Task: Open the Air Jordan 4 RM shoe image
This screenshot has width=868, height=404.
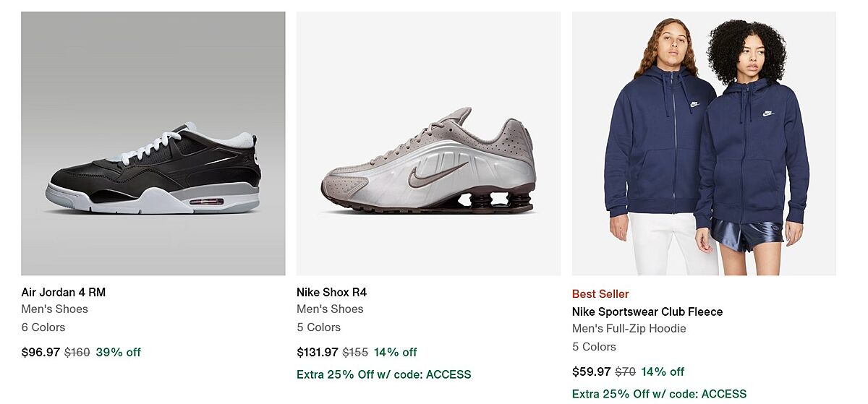Action: 153,143
